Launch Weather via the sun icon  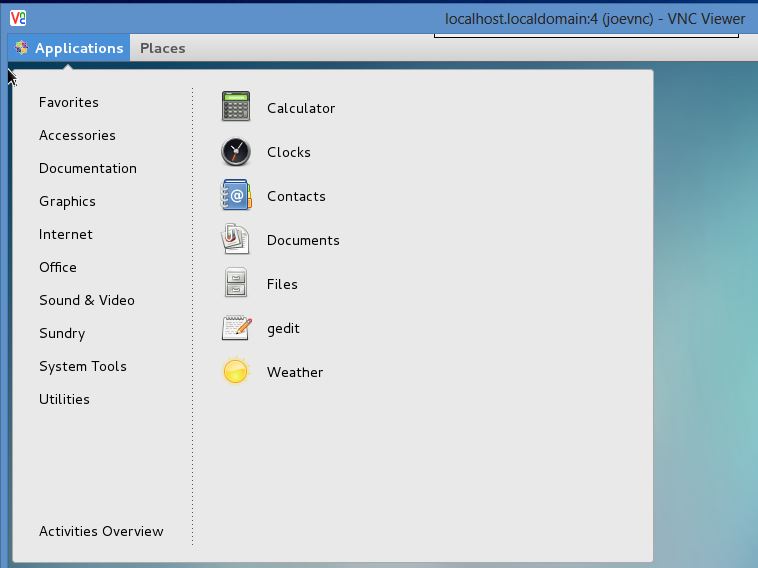coord(235,371)
